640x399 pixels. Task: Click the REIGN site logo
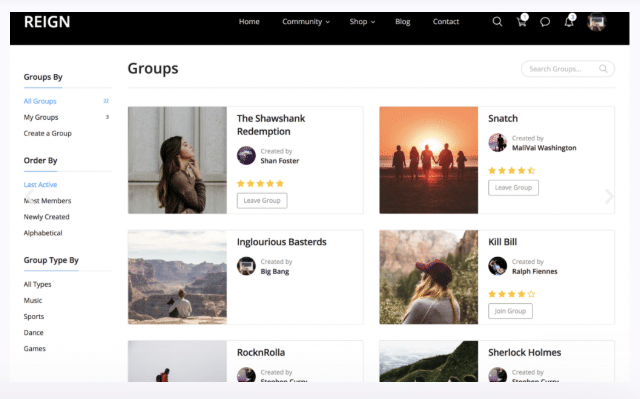click(x=47, y=22)
